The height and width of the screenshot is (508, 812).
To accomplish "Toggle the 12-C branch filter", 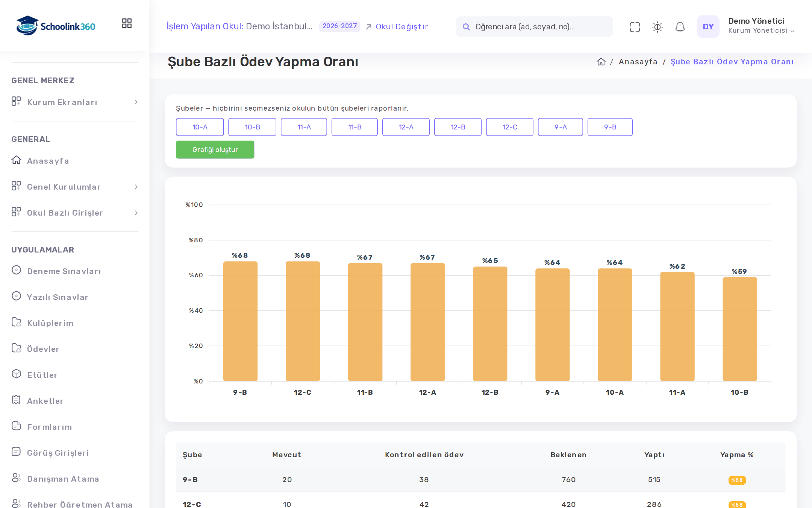I will click(x=510, y=127).
